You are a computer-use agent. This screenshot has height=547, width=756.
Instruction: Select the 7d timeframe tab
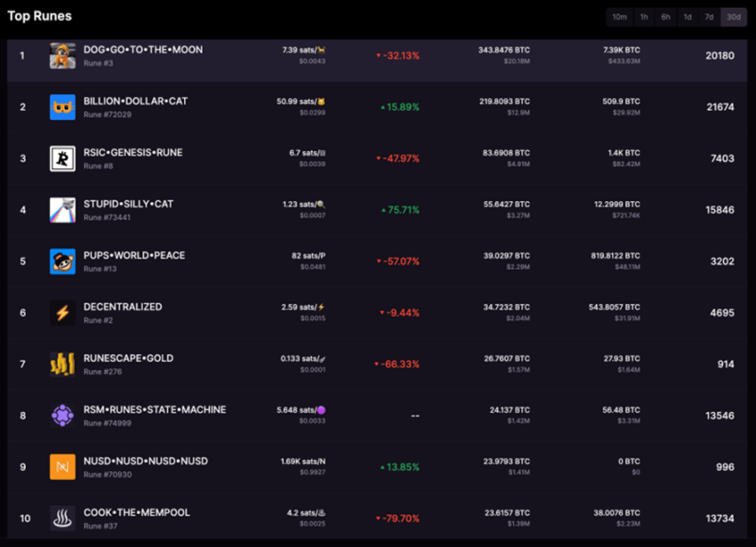click(x=709, y=17)
